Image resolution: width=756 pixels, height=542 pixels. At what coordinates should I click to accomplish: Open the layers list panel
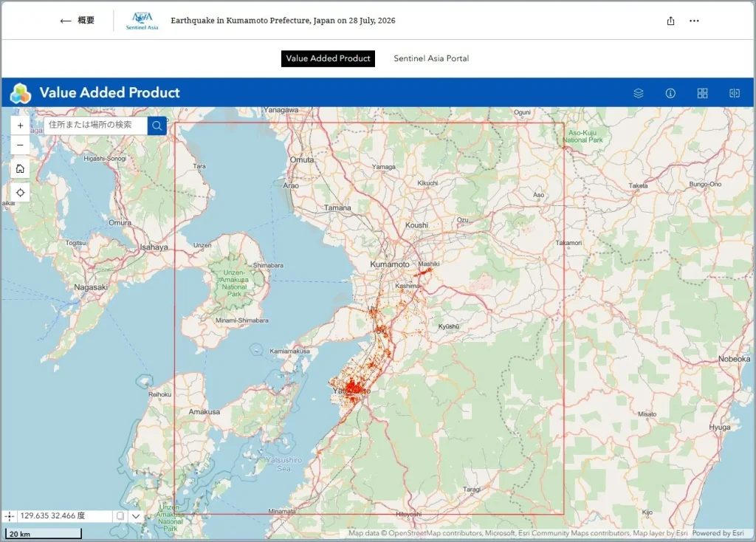(x=639, y=93)
